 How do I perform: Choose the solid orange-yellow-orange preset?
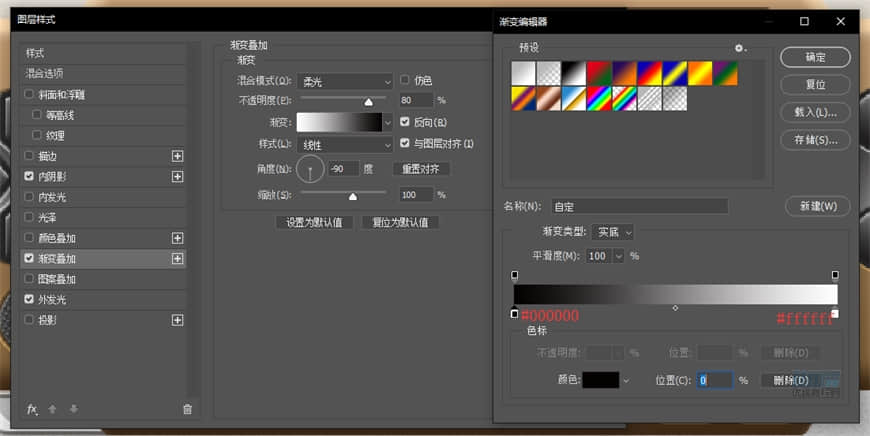(x=700, y=73)
